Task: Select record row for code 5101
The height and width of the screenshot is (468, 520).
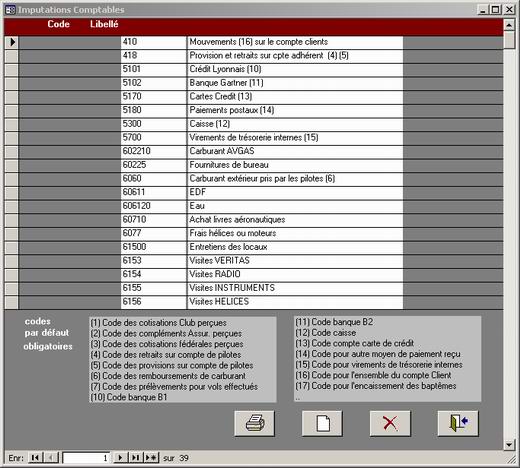Action: tap(12, 69)
